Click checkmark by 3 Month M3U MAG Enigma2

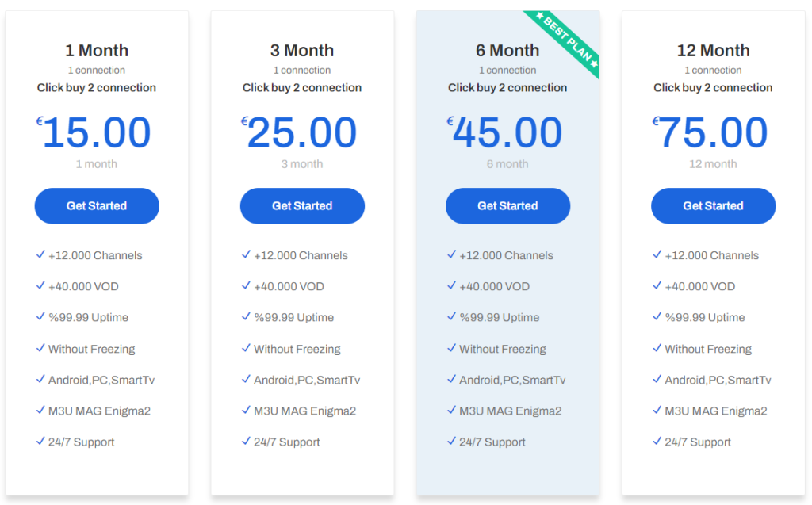coord(246,410)
